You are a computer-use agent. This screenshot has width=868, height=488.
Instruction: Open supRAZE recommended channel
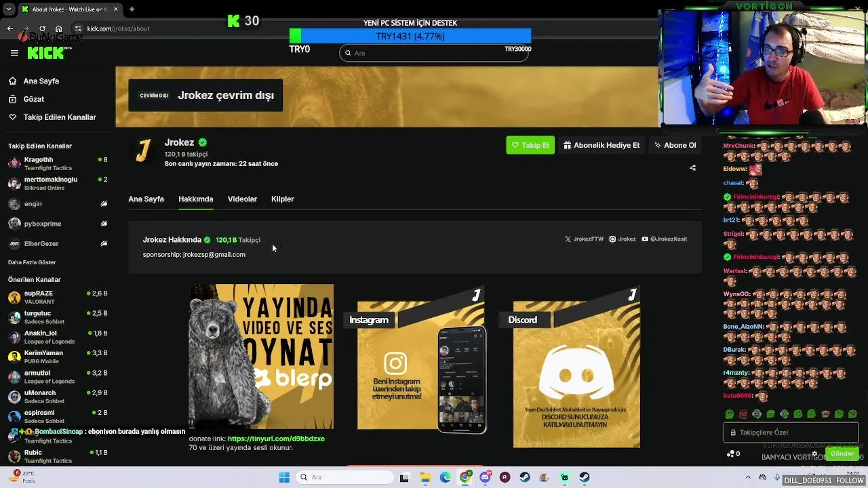click(58, 297)
